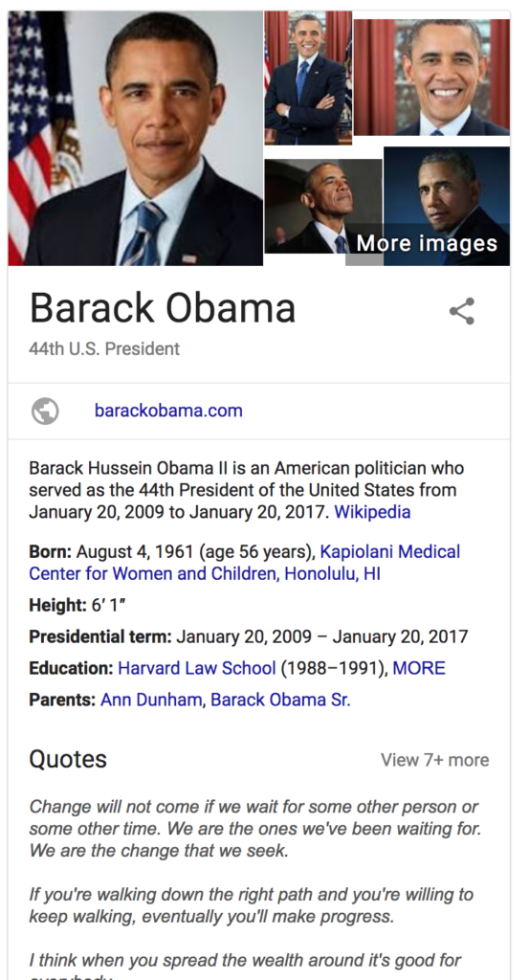
Task: Open the arms-crossed Oval Office photo
Action: pyautogui.click(x=308, y=78)
